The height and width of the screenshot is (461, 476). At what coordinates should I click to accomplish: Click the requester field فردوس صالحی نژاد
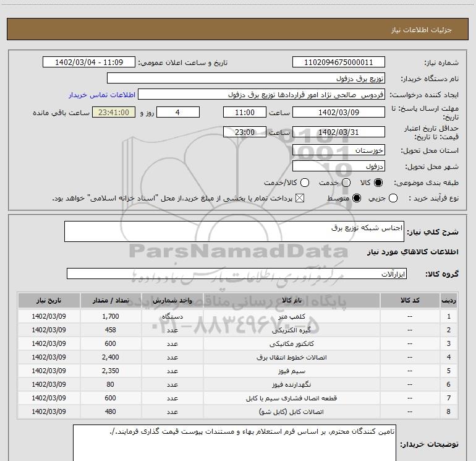(x=261, y=95)
